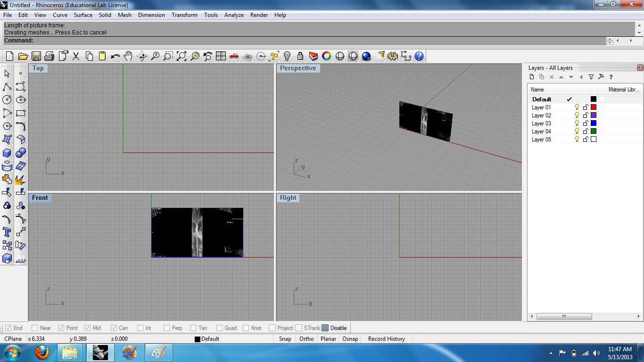Click the Render blue sphere icon
Viewport: 644px width, 362px height.
[366, 56]
